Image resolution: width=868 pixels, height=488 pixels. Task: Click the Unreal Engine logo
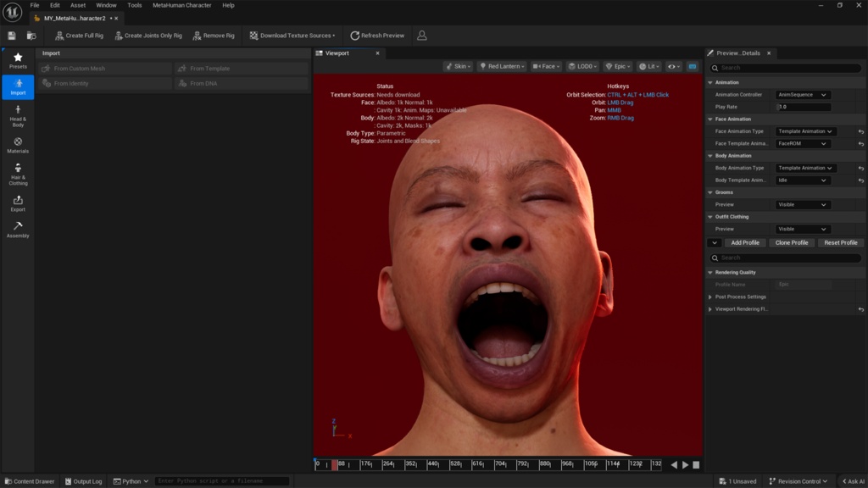(x=12, y=12)
